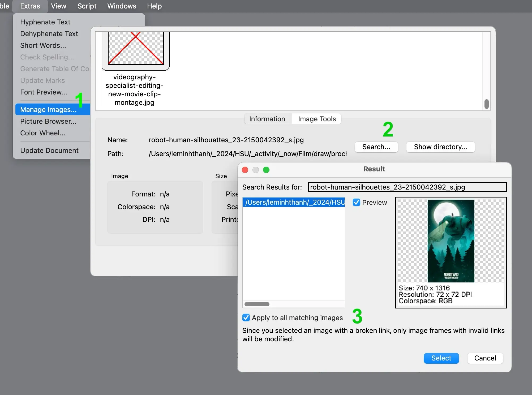Select the highlighted /Users/leminhthanh search result path

294,202
